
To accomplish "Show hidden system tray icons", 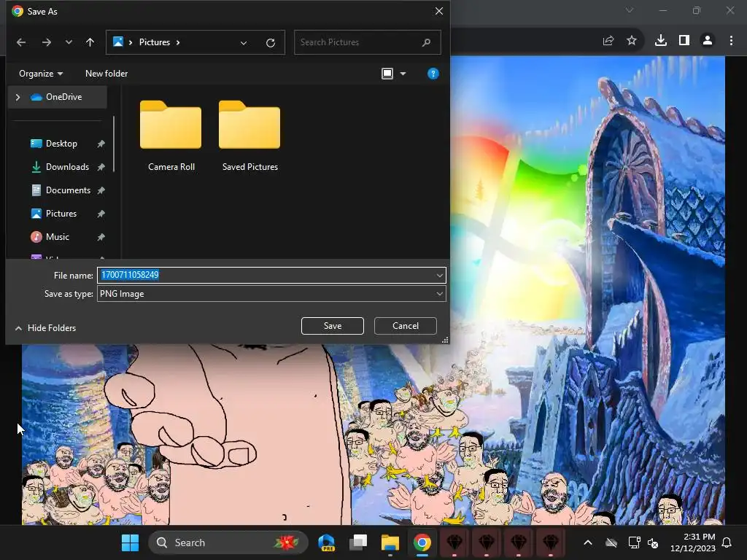I will point(588,542).
